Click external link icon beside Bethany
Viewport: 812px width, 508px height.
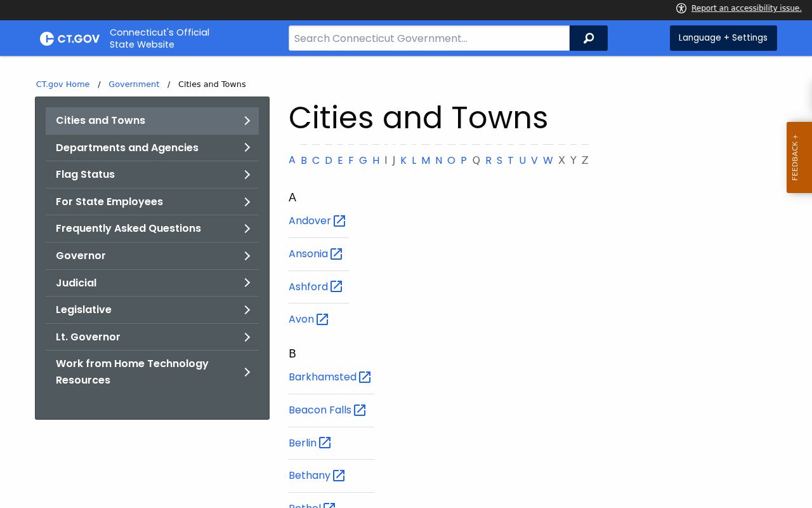[339, 476]
